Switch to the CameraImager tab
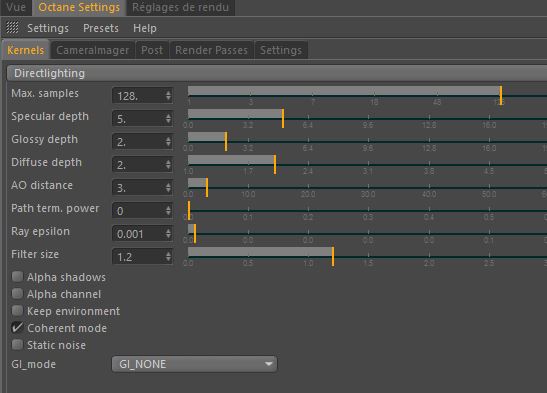Viewport: 547px width, 393px height. click(x=92, y=50)
